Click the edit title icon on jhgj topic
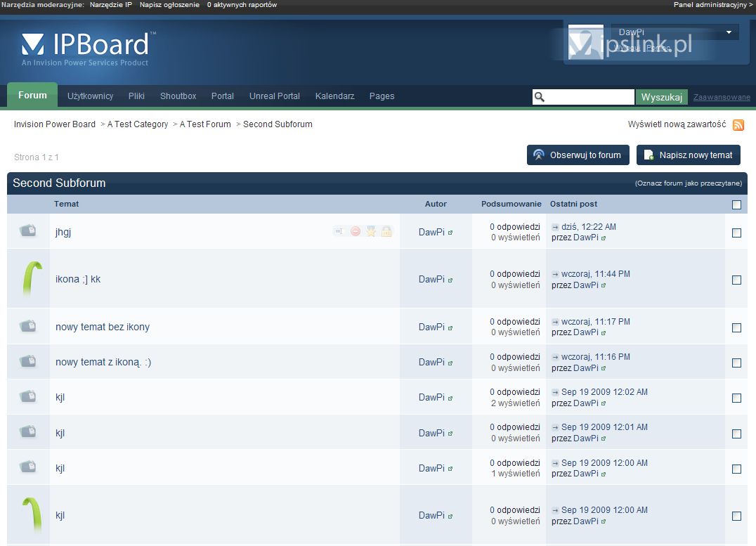The width and height of the screenshot is (756, 546). [339, 231]
